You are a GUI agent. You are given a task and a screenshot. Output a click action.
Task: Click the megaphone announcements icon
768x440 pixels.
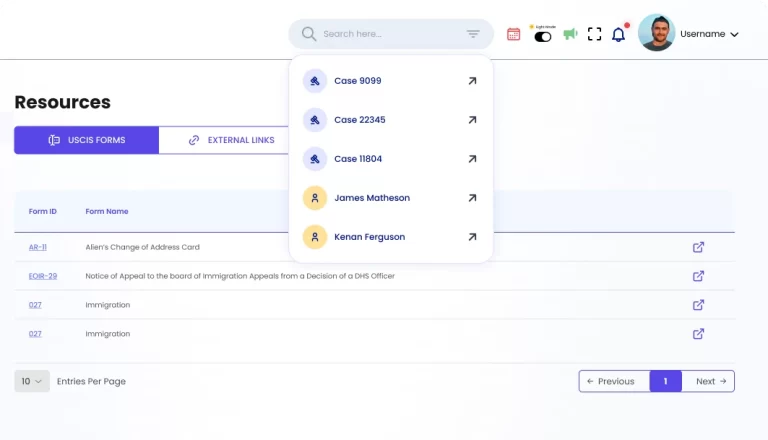coord(570,34)
